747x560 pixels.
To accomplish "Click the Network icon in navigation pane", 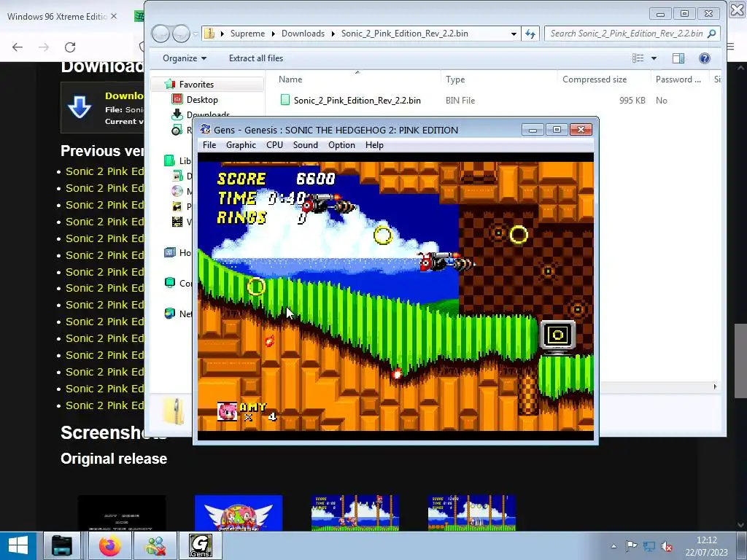I will coord(169,314).
